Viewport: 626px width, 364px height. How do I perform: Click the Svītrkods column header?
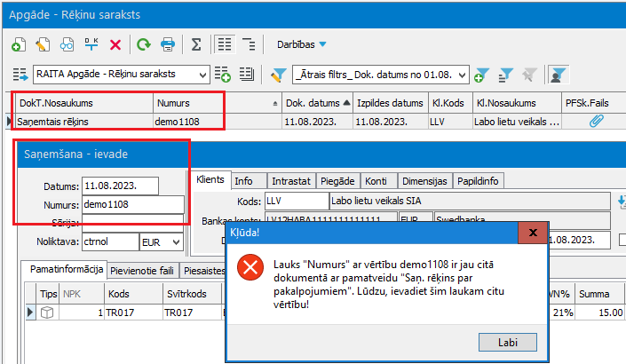pyautogui.click(x=192, y=294)
